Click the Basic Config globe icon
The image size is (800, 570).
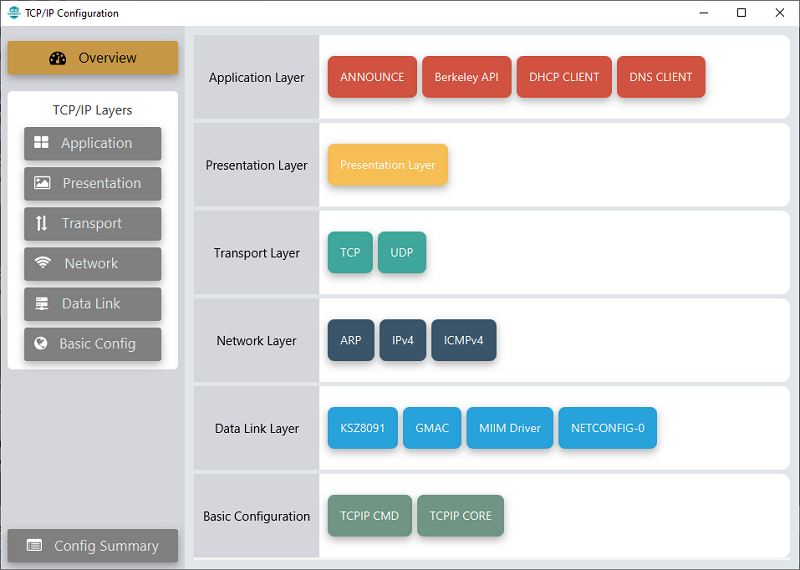coord(41,343)
